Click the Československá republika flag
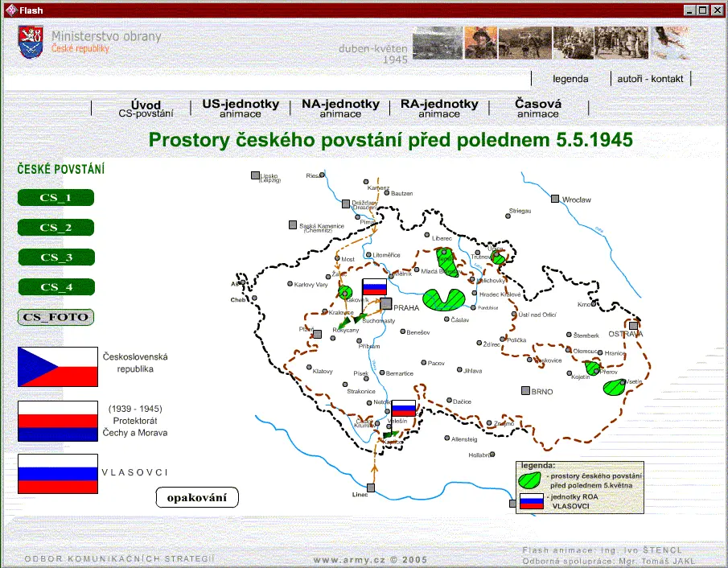Viewport: 728px width, 568px height. coord(58,367)
